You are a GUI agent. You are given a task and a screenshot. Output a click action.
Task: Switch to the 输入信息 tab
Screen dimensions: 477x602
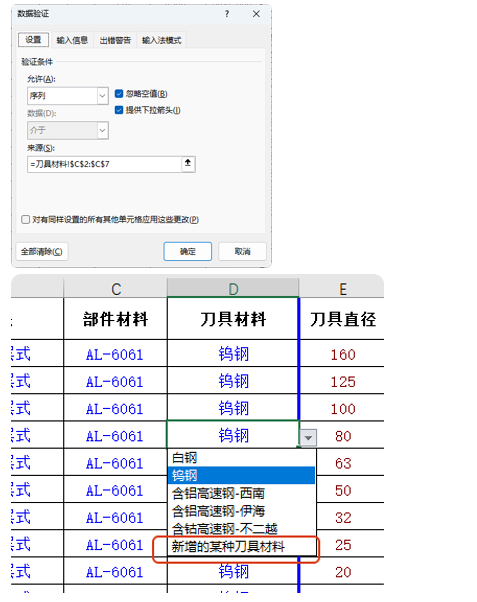(x=72, y=40)
